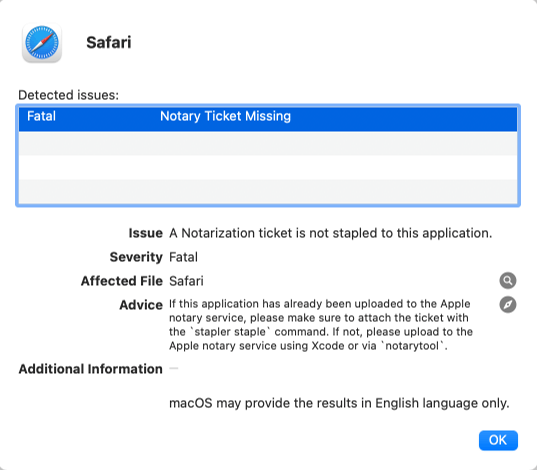
Task: Reveal affected file with magnifier icon
Action: click(x=508, y=281)
